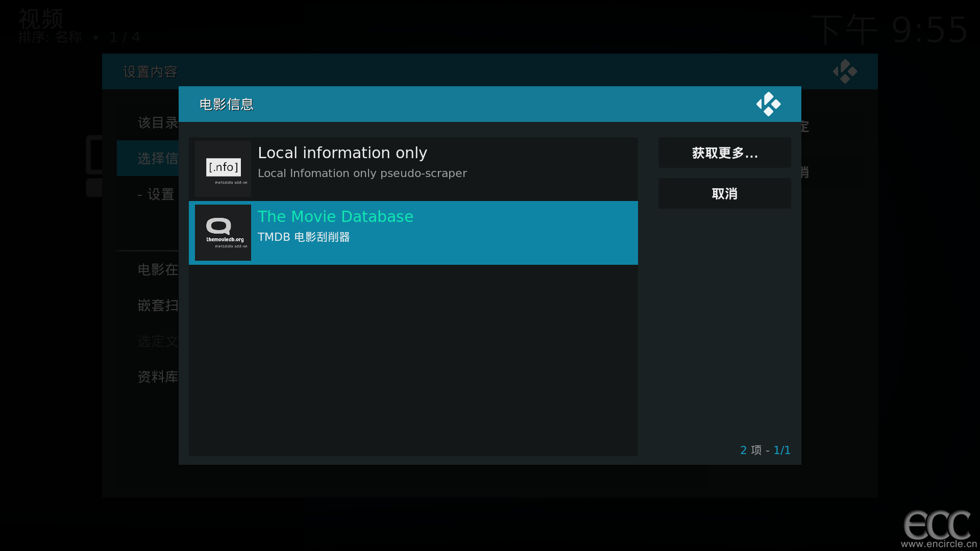Screen dimensions: 980x551
Task: Click the .nfo metadata add-on icon
Action: tap(223, 169)
